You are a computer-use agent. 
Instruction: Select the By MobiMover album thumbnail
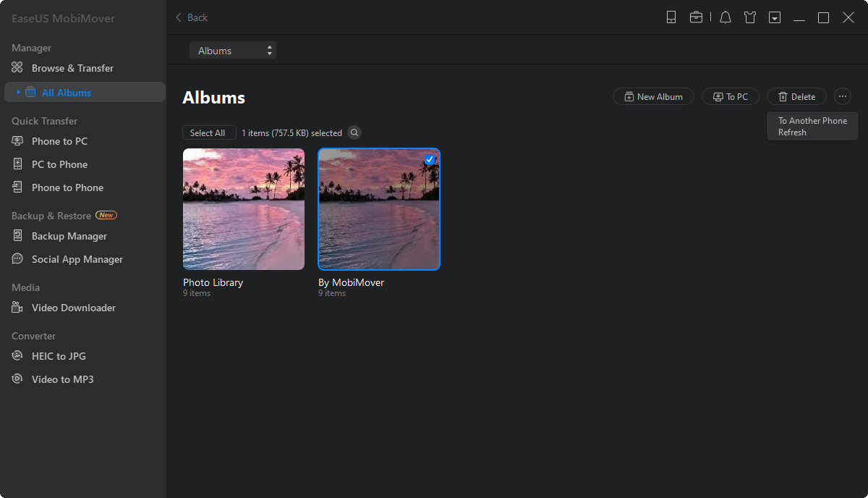tap(379, 209)
